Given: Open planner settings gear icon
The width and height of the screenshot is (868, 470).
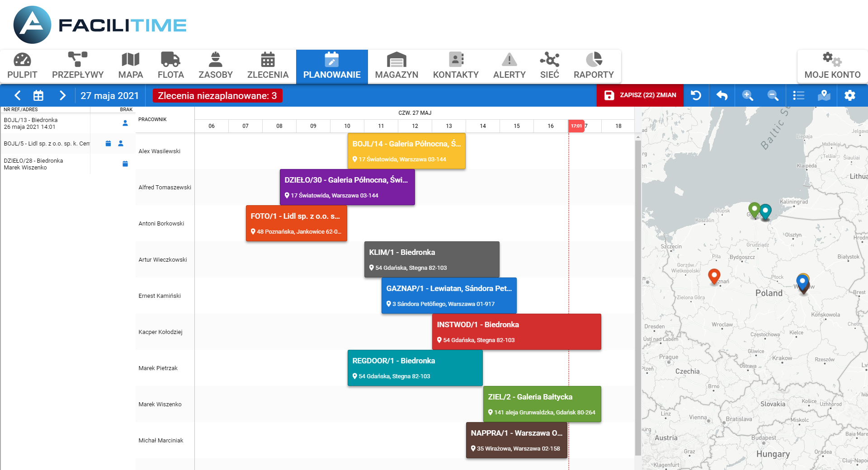Looking at the screenshot, I should click(850, 95).
